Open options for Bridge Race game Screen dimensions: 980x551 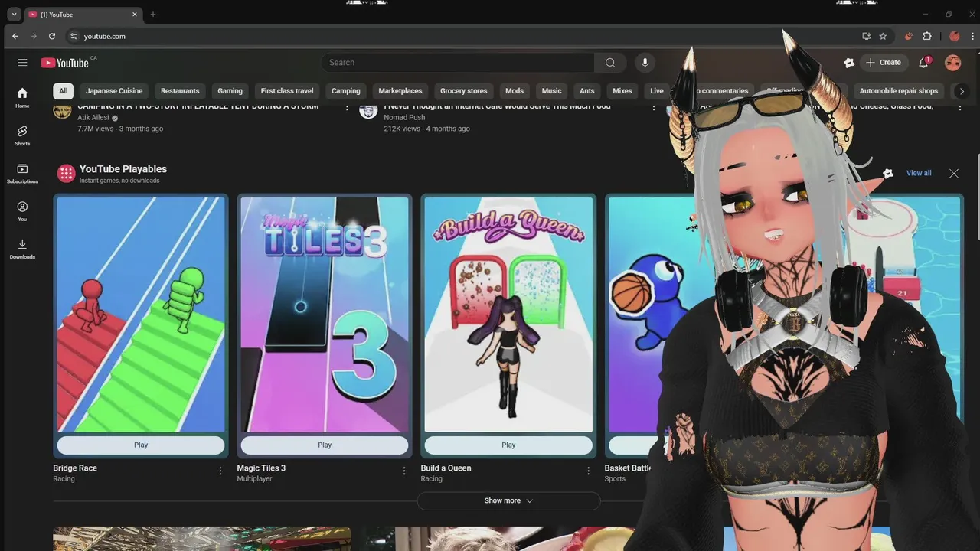click(x=220, y=471)
